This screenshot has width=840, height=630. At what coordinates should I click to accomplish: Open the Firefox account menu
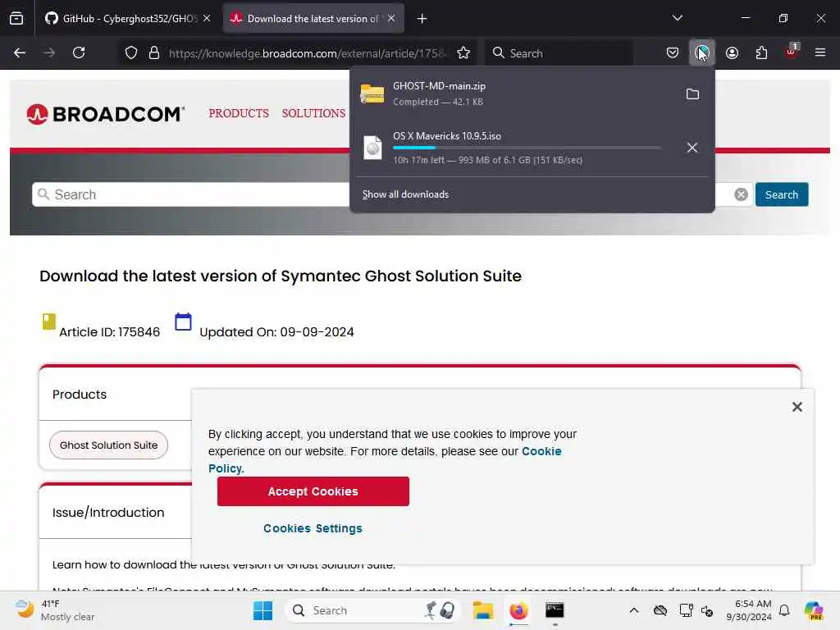click(732, 52)
